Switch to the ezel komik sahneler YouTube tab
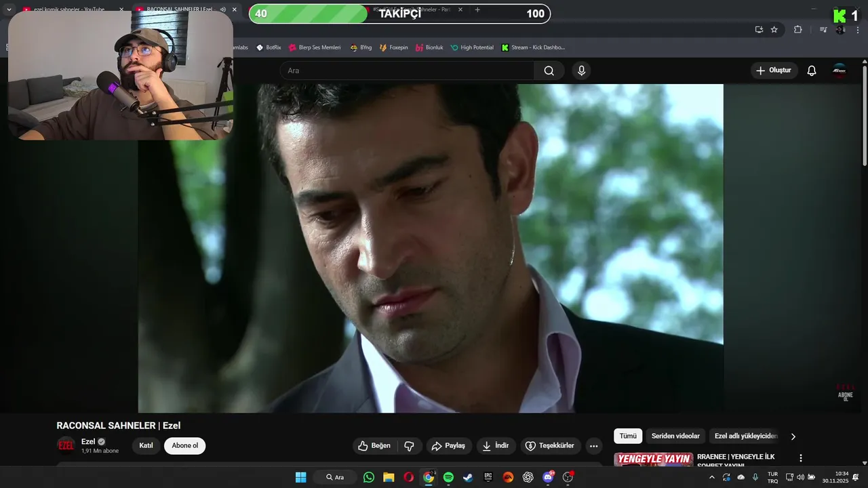Image resolution: width=868 pixels, height=488 pixels. point(69,9)
